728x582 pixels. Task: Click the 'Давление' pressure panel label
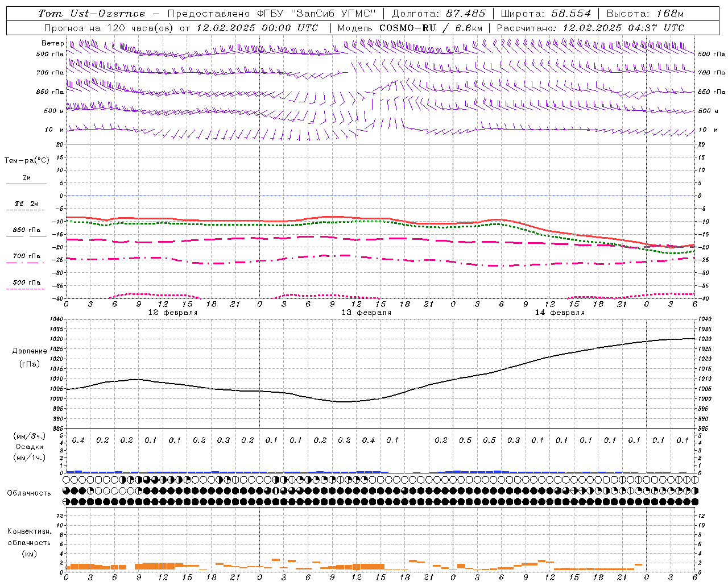pos(29,351)
